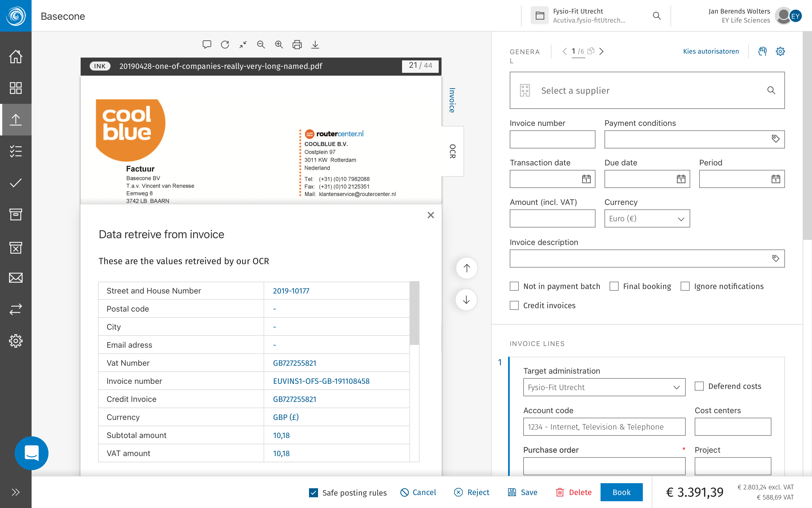Toggle Deferend costs checkbox
Image resolution: width=812 pixels, height=508 pixels.
click(x=699, y=386)
